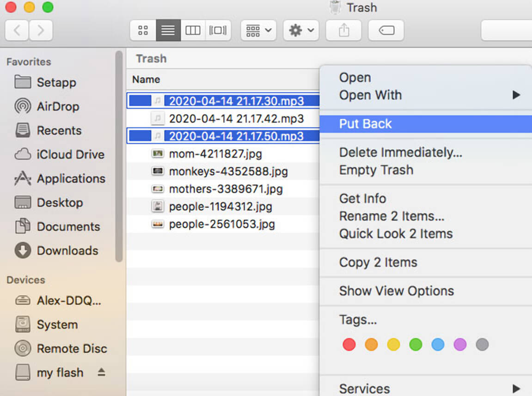Open AirDrop from the sidebar
Image resolution: width=532 pixels, height=396 pixels.
pos(58,106)
